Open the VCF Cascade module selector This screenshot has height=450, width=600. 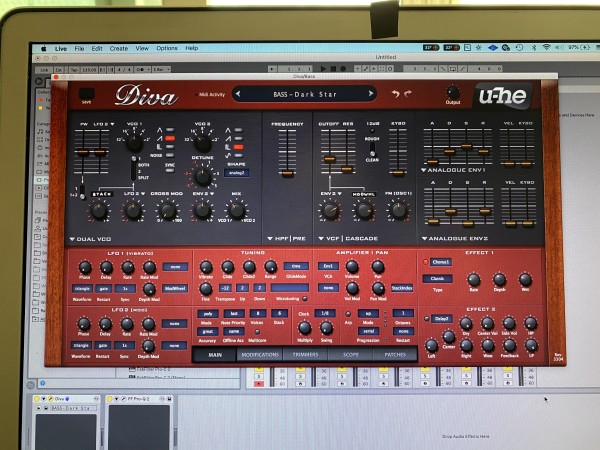tap(347, 240)
